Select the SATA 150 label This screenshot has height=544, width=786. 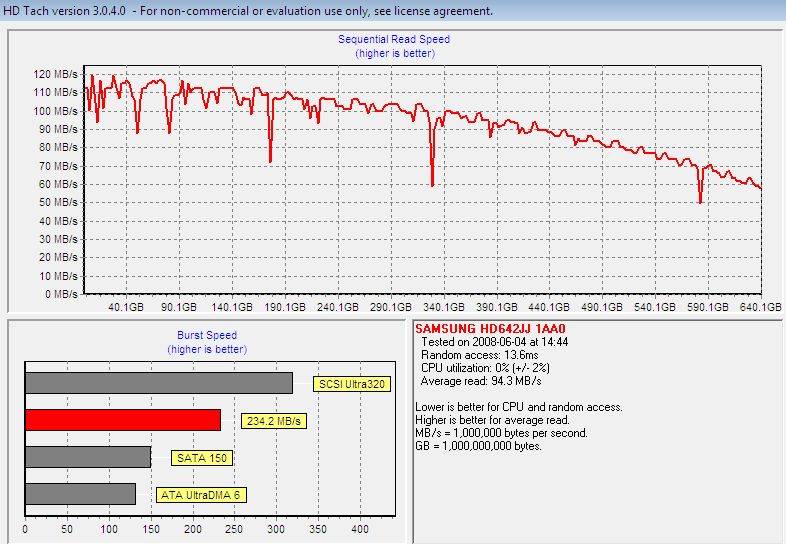click(201, 457)
